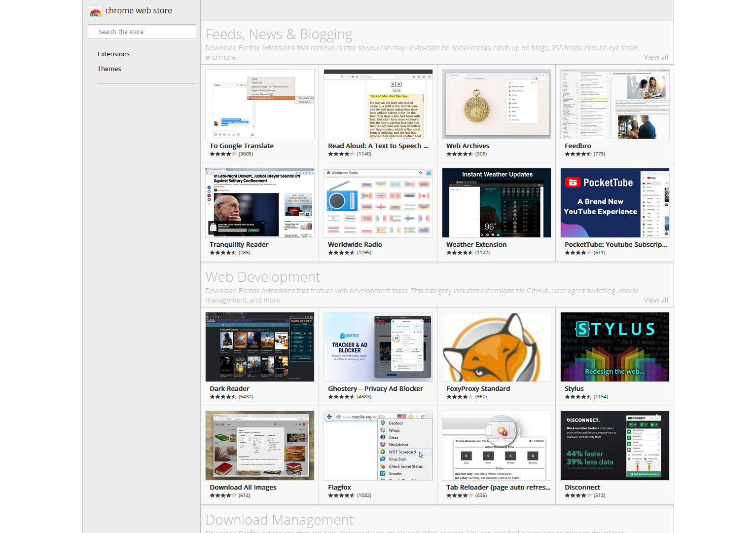
Task: Click the 'Web Archives' title text
Action: coord(468,146)
